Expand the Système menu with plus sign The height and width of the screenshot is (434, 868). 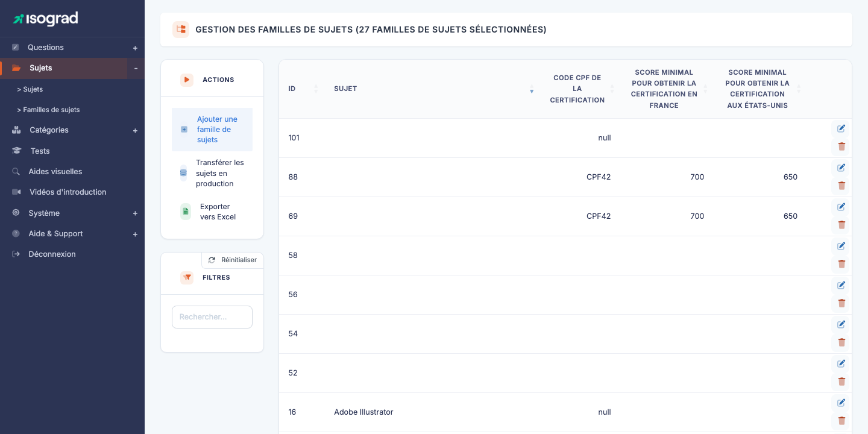pos(135,213)
